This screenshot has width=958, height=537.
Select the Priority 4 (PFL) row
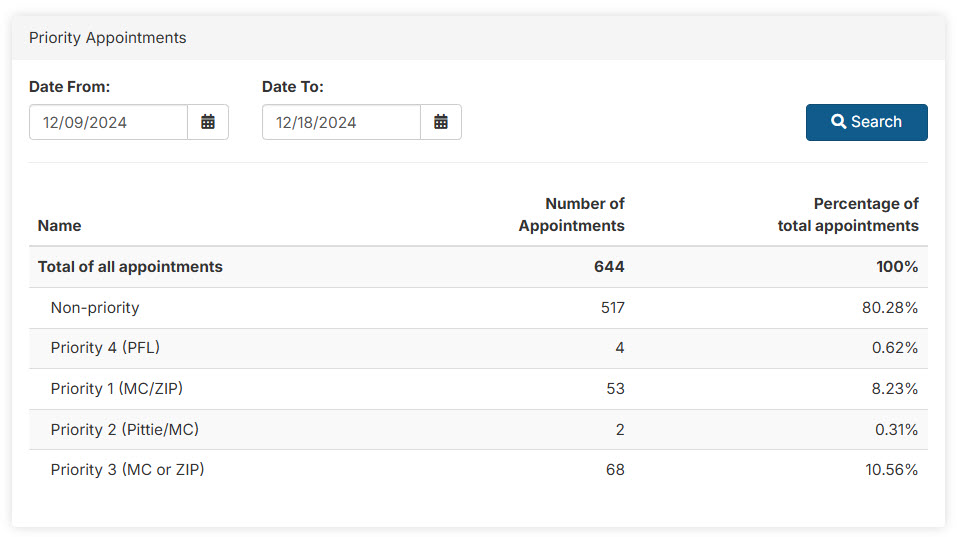(105, 348)
